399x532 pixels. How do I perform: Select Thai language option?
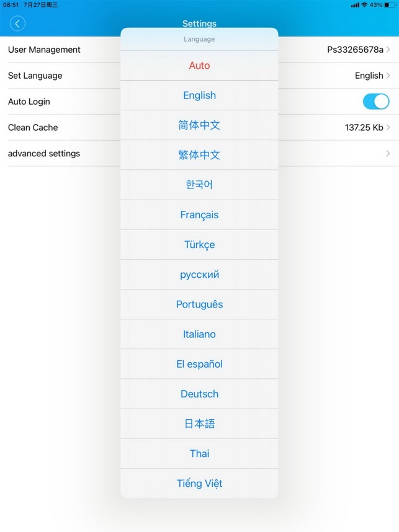199,454
